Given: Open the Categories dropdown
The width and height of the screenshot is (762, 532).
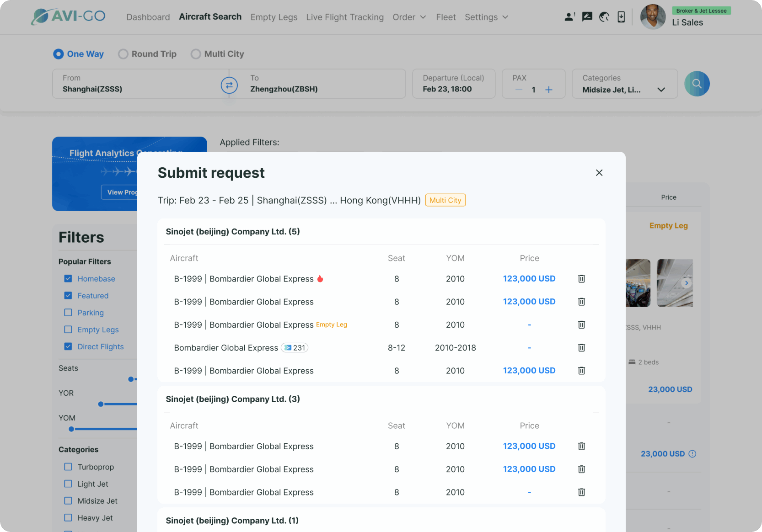Looking at the screenshot, I should click(x=625, y=84).
